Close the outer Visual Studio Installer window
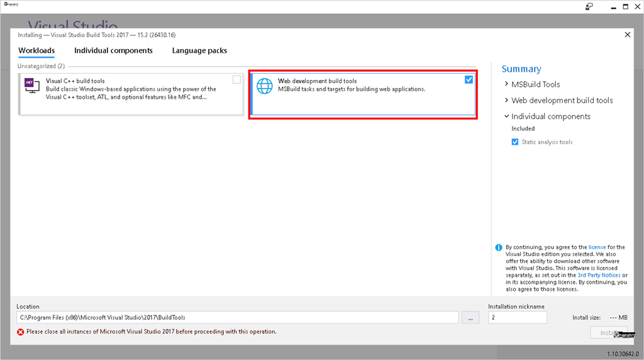 coord(638,6)
